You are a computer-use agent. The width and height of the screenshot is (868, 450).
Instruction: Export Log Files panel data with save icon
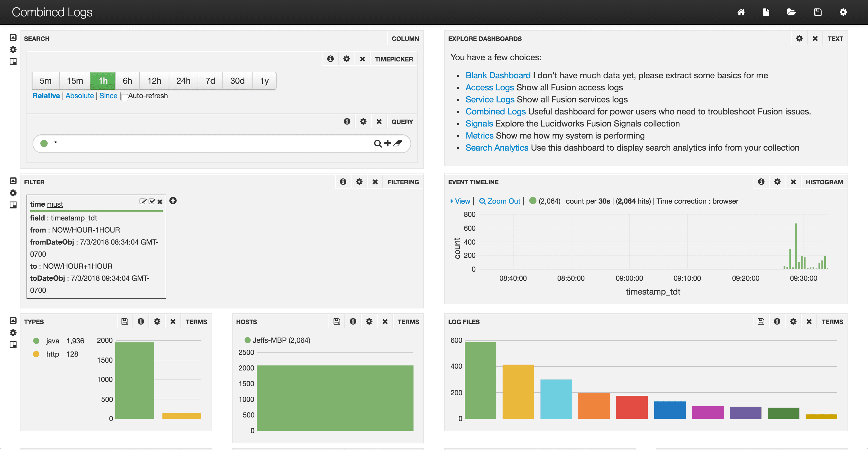click(761, 322)
